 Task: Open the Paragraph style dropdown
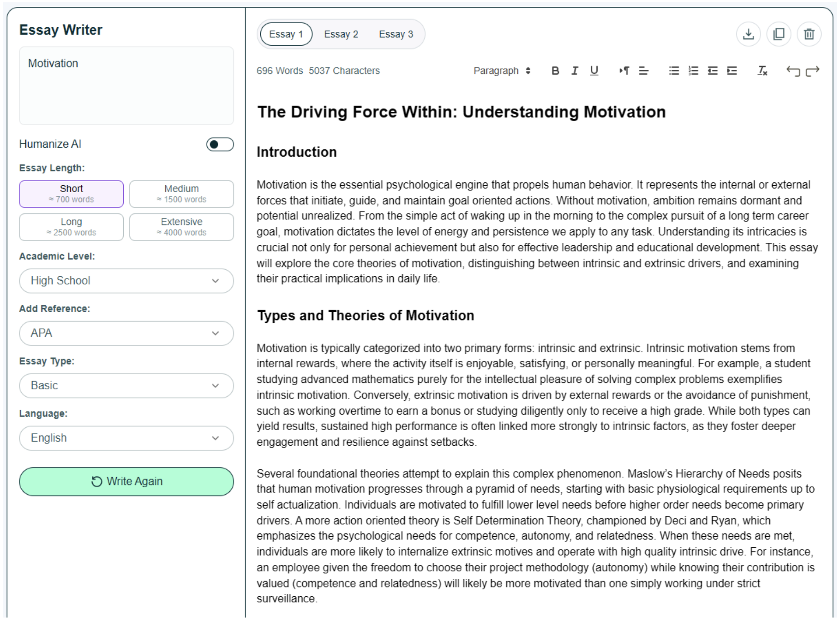pos(502,71)
